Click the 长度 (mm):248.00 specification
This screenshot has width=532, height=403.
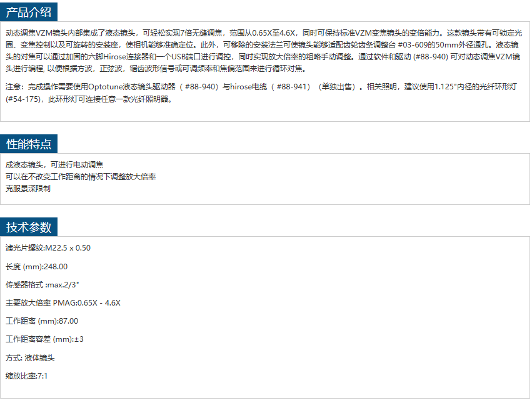pos(36,267)
